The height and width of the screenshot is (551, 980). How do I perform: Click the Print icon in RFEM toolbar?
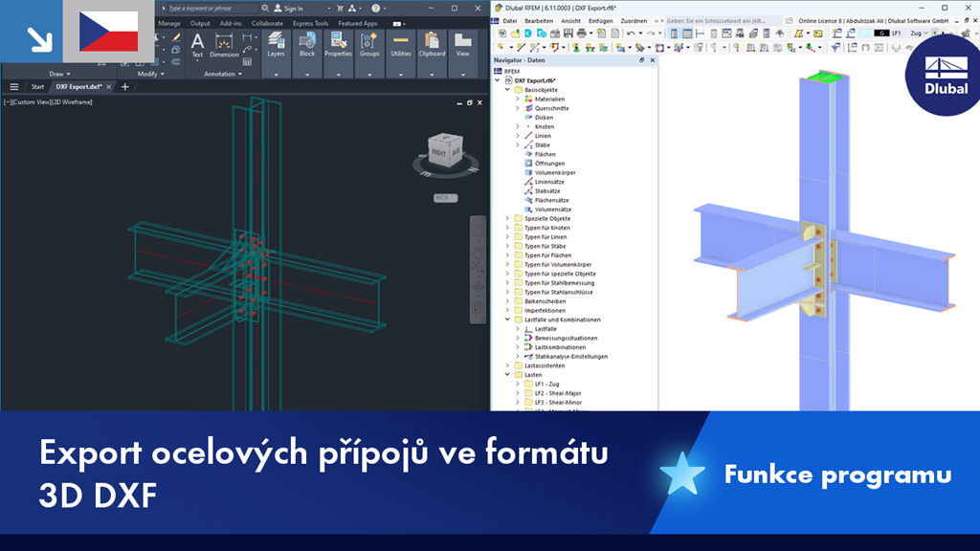[581, 33]
